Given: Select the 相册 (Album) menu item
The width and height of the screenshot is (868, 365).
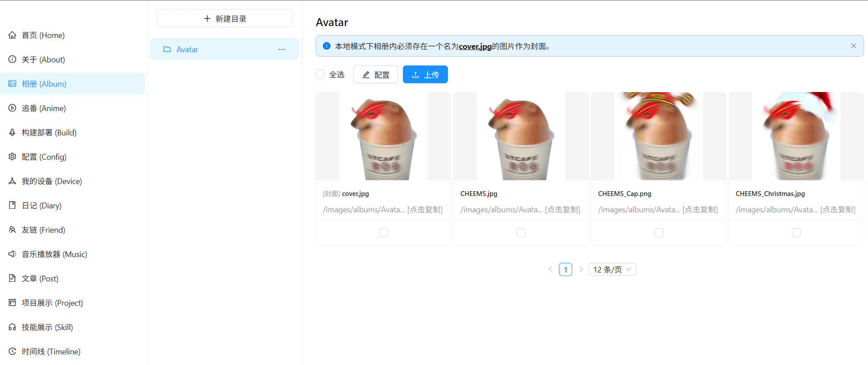Looking at the screenshot, I should click(x=73, y=84).
